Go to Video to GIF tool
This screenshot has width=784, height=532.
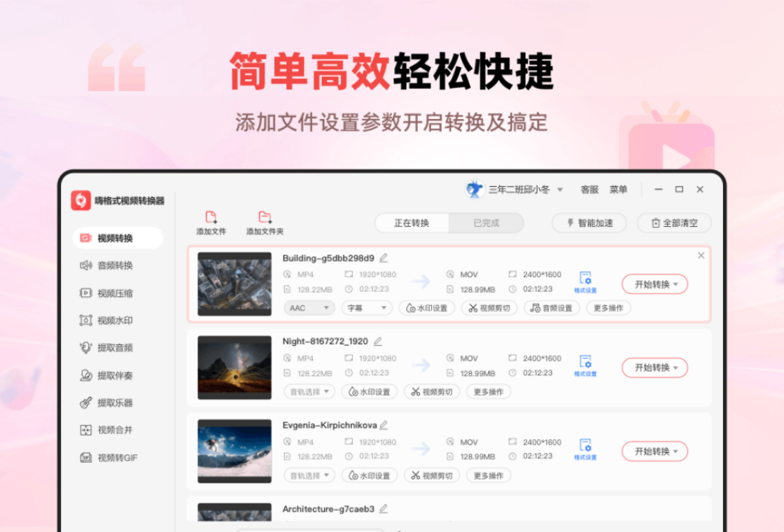117,458
